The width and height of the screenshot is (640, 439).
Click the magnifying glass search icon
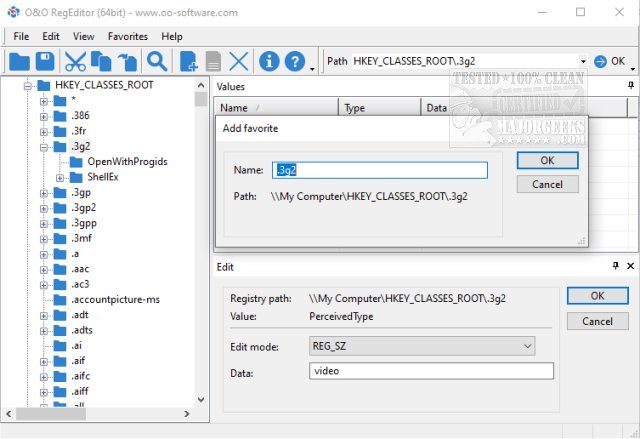[157, 62]
